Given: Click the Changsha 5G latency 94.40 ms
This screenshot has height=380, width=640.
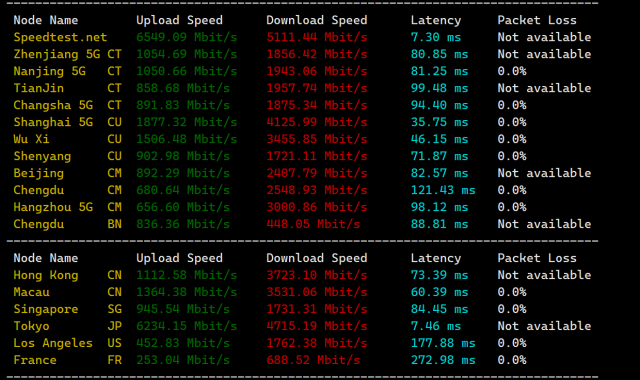Looking at the screenshot, I should pos(439,105).
